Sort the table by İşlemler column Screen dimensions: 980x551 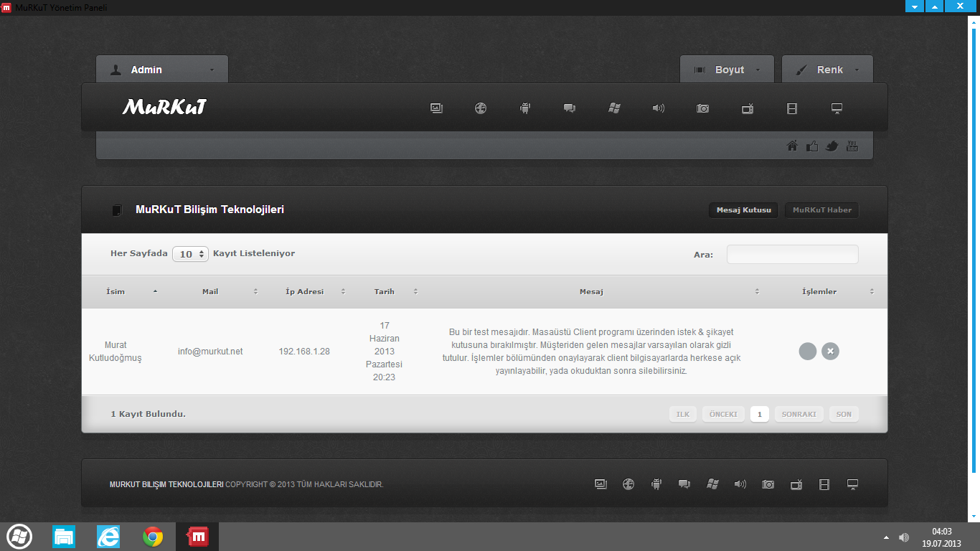pos(824,291)
